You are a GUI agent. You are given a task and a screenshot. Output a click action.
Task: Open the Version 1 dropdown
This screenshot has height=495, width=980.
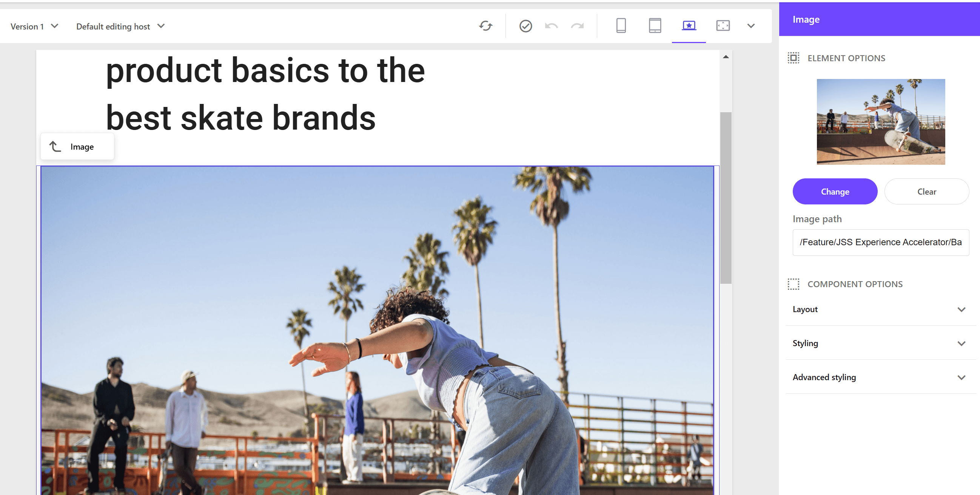click(x=34, y=26)
